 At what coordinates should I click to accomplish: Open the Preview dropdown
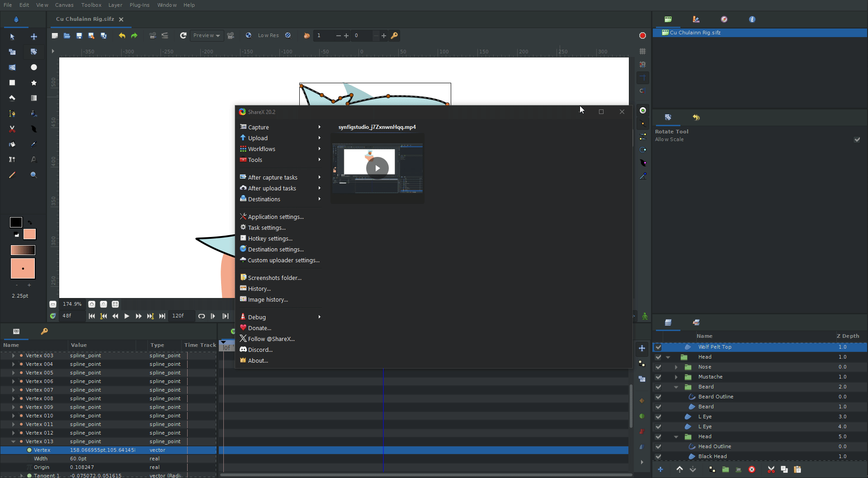(207, 36)
